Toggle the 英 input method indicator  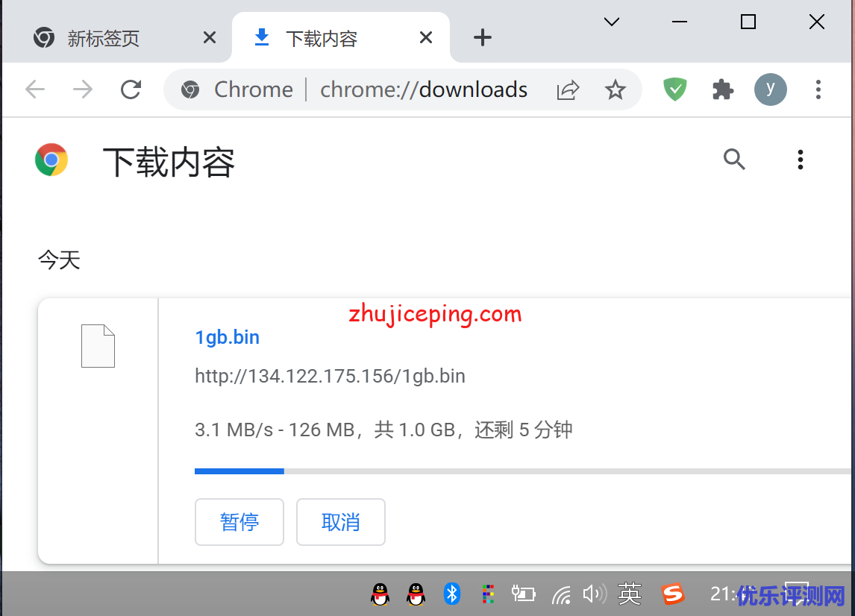[x=629, y=594]
